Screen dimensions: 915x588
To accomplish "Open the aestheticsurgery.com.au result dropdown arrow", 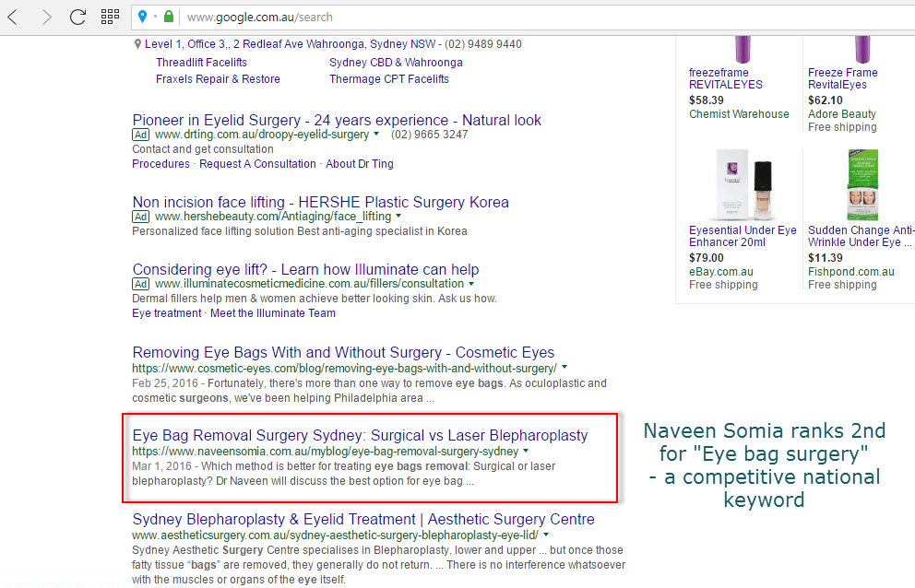I will pyautogui.click(x=546, y=535).
